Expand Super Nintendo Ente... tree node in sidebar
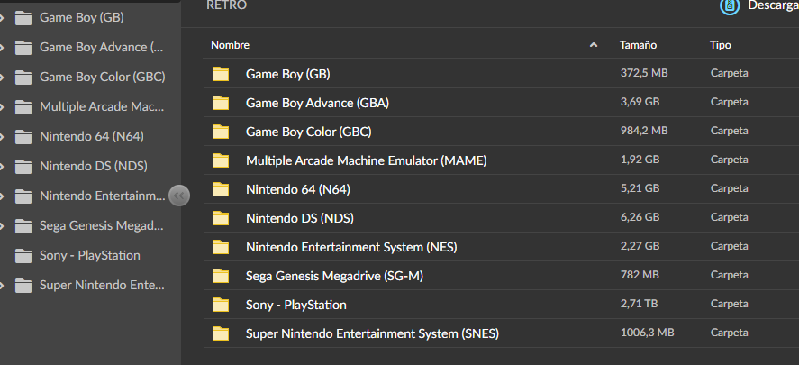799x365 pixels. pos(2,285)
